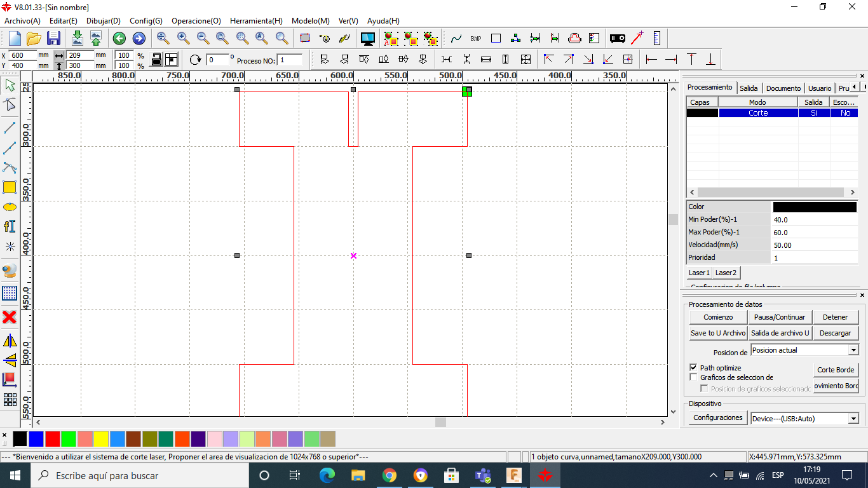This screenshot has height=488, width=868.
Task: Pick the red color swatch in palette
Action: pos(52,438)
